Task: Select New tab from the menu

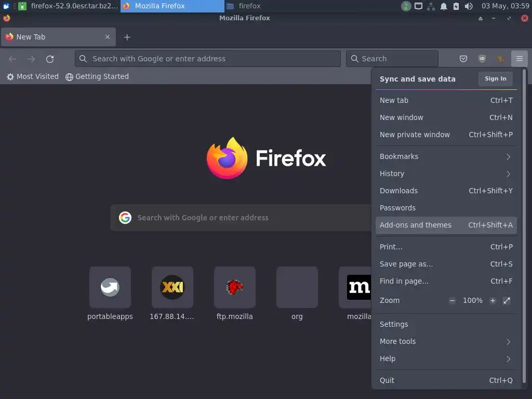Action: coord(446,100)
